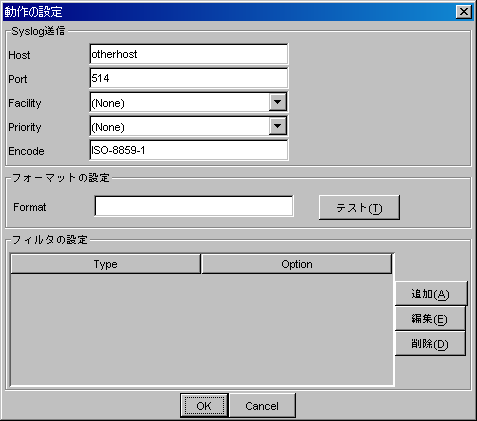Expand the Priority dropdown arrow
477x421 pixels.
[278, 126]
